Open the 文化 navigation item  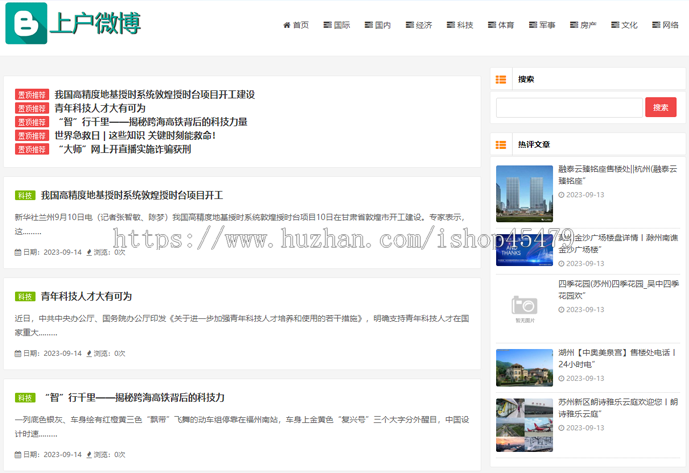[x=624, y=25]
